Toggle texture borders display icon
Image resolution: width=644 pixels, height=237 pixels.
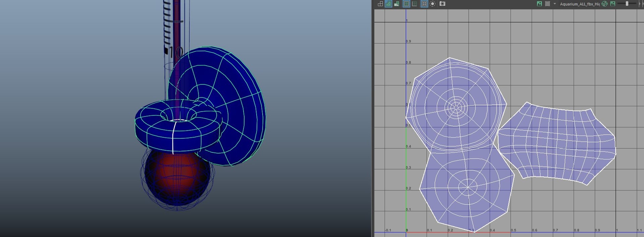(406, 4)
